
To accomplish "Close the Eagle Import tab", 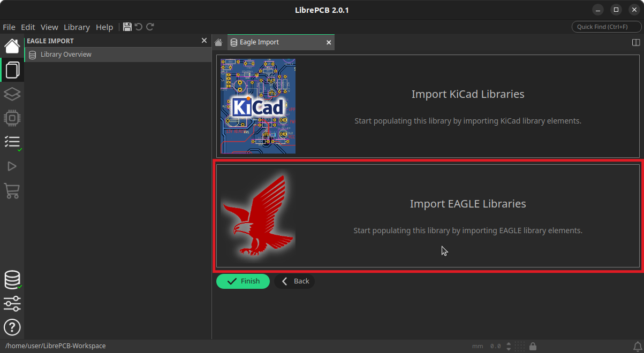I will coord(329,42).
